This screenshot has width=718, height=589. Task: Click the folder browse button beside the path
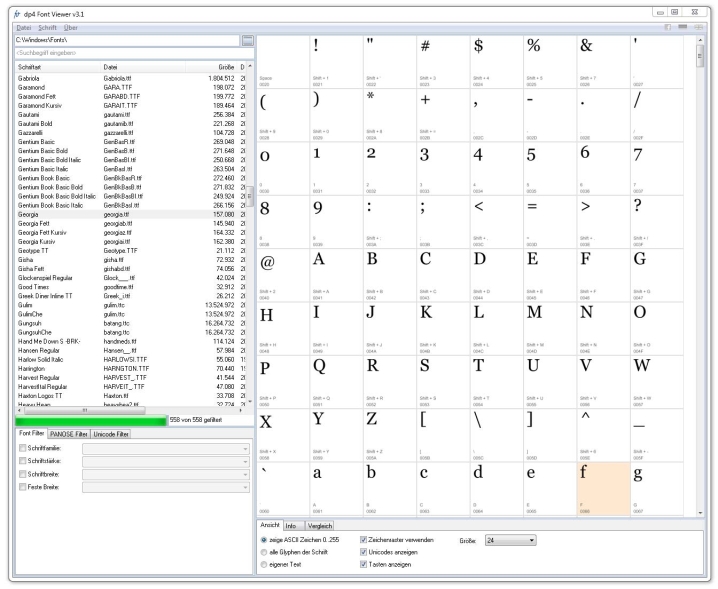pyautogui.click(x=248, y=39)
